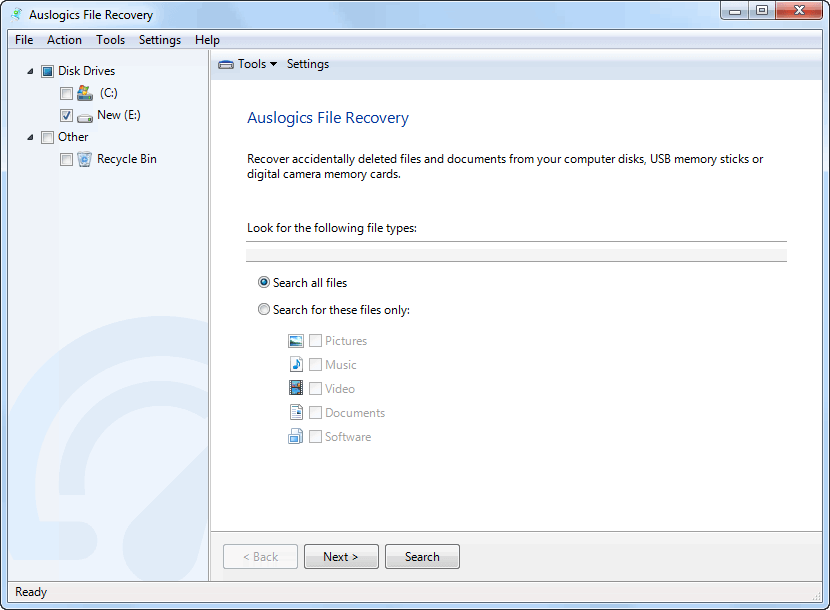Click the resize grip in status bar corner
Image resolution: width=830 pixels, height=610 pixels.
(816, 595)
